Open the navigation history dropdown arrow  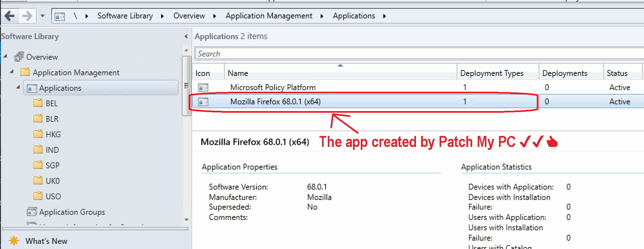pyautogui.click(x=43, y=16)
